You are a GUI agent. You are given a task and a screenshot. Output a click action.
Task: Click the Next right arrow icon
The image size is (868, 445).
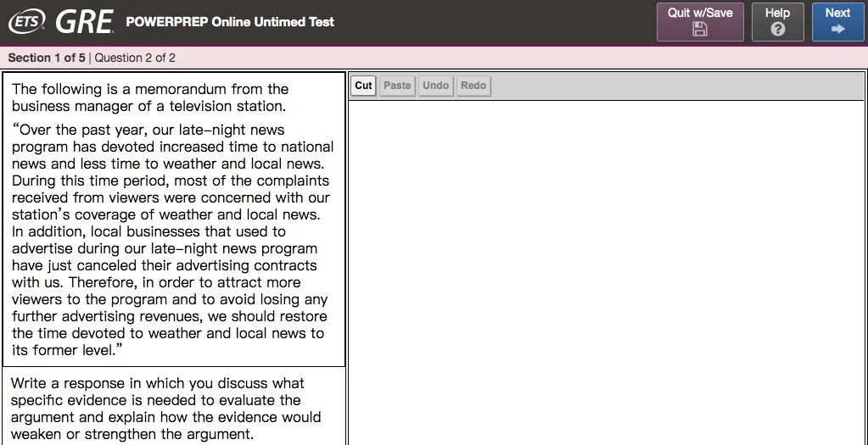pyautogui.click(x=837, y=30)
